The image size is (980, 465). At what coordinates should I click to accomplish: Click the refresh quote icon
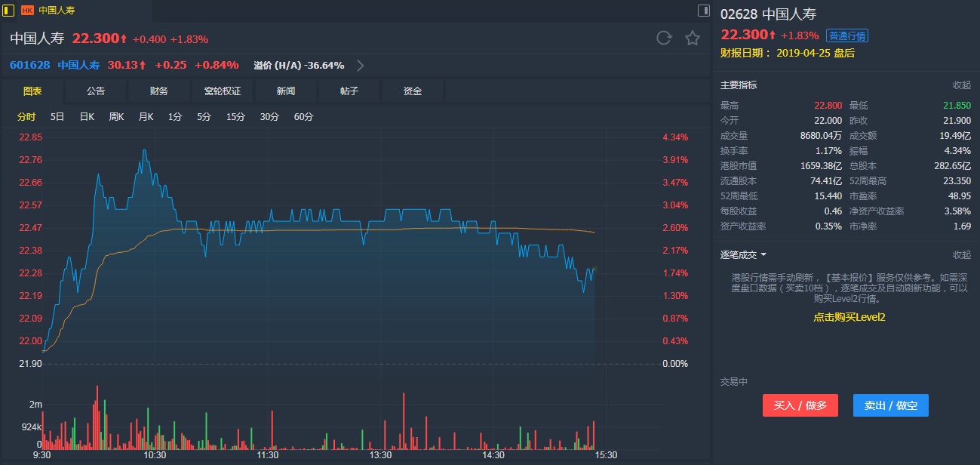[664, 38]
